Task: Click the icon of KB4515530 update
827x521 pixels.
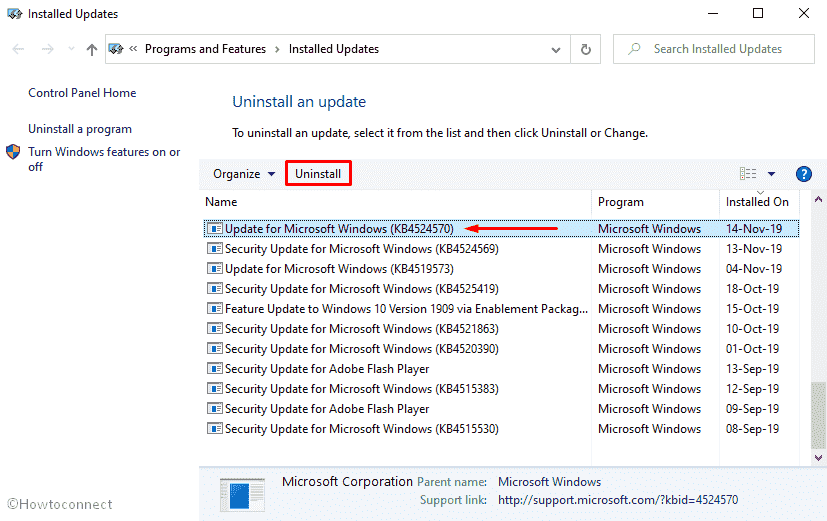Action: [215, 429]
